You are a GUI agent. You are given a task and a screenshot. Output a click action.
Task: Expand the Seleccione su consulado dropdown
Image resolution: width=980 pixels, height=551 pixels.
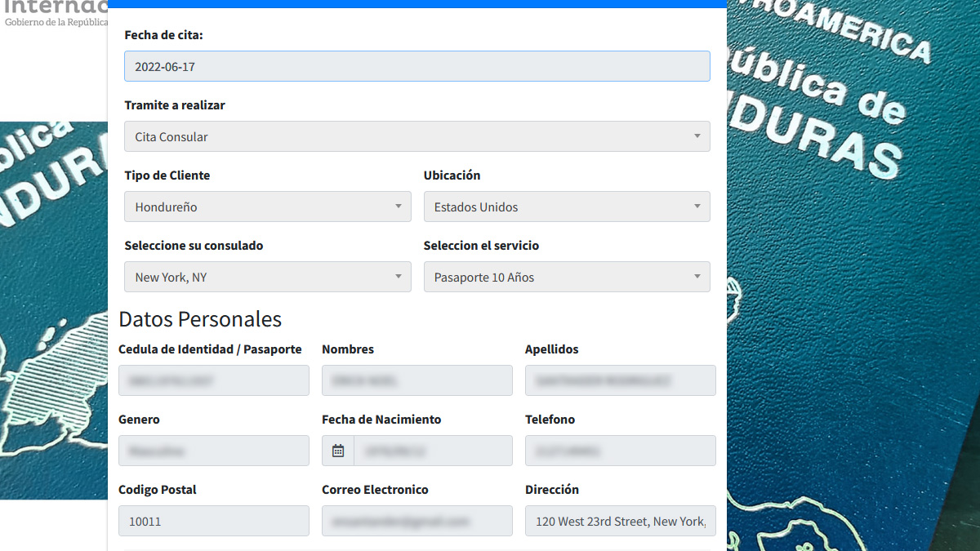coord(267,277)
